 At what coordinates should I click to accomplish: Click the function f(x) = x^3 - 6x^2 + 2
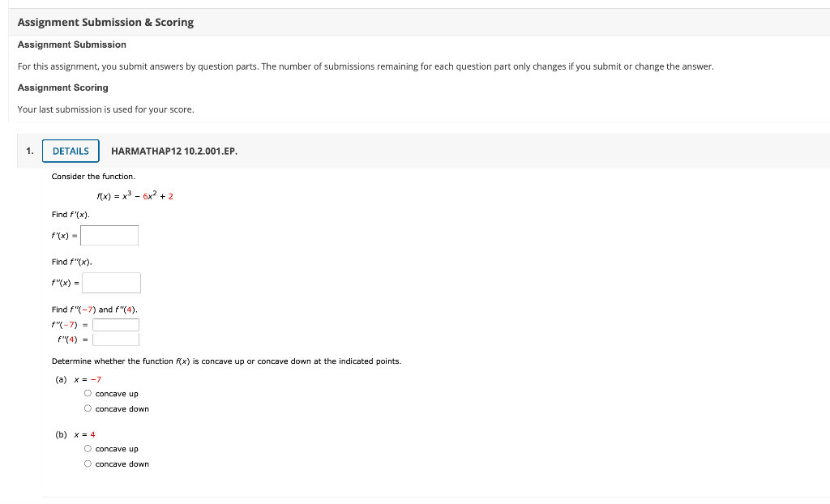[x=135, y=195]
